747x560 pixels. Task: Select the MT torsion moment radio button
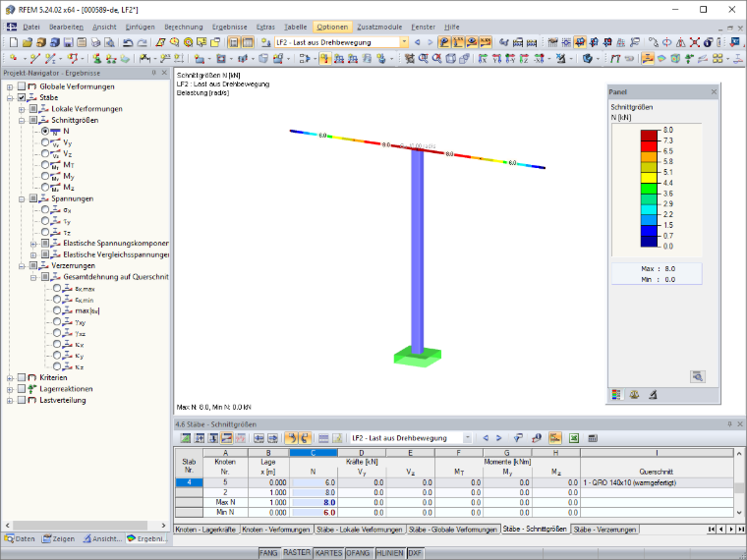point(45,165)
